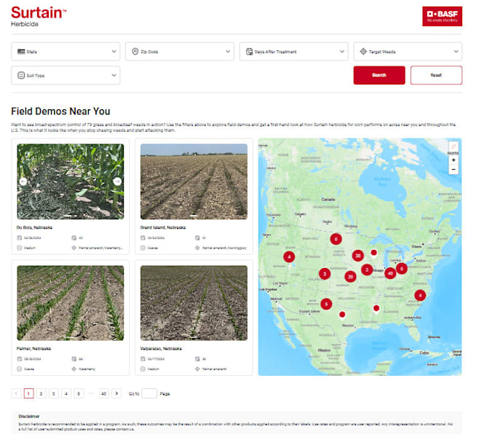495x448 pixels.
Task: Click the map cluster 5 near New Mexico
Action: tap(326, 304)
